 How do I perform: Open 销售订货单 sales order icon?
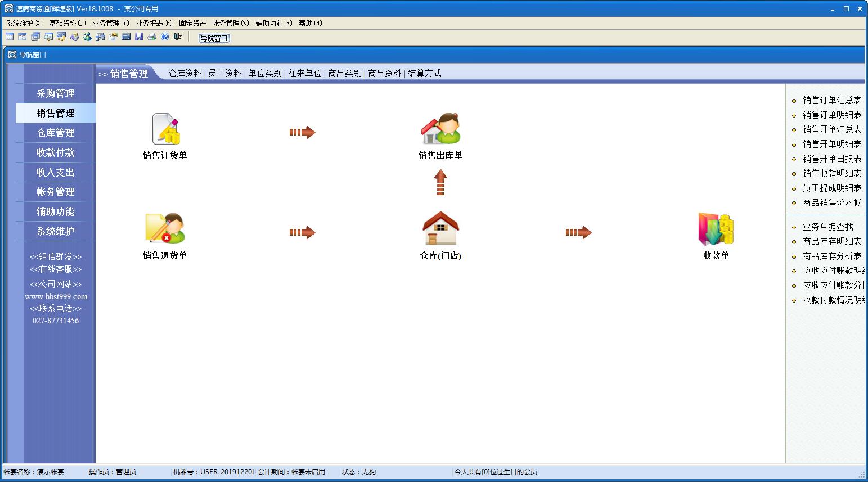click(x=165, y=129)
